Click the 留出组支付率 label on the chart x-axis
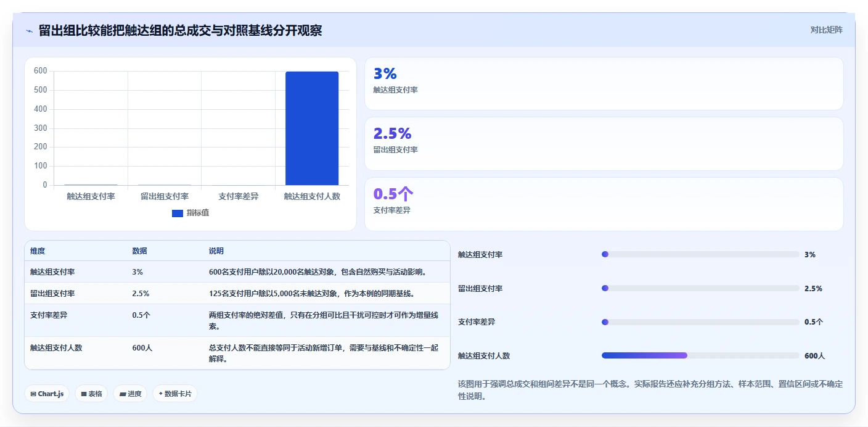The width and height of the screenshot is (868, 427). (x=165, y=196)
